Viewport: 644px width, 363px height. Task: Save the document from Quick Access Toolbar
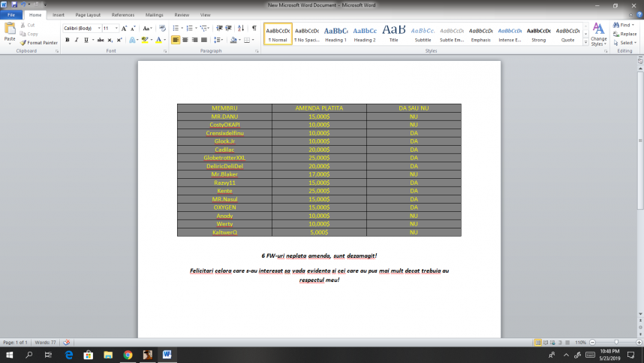(14, 5)
